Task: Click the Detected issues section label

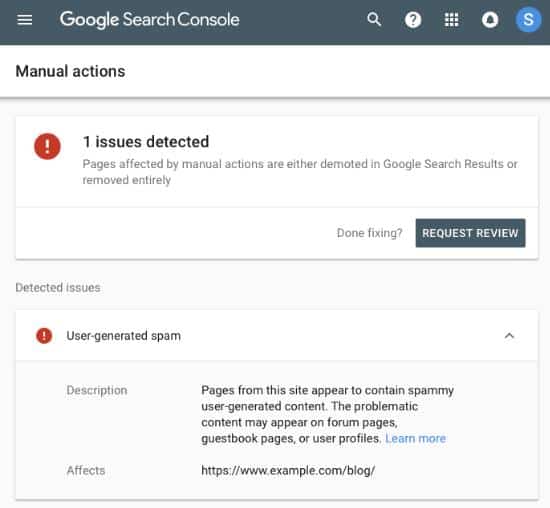Action: pos(58,288)
